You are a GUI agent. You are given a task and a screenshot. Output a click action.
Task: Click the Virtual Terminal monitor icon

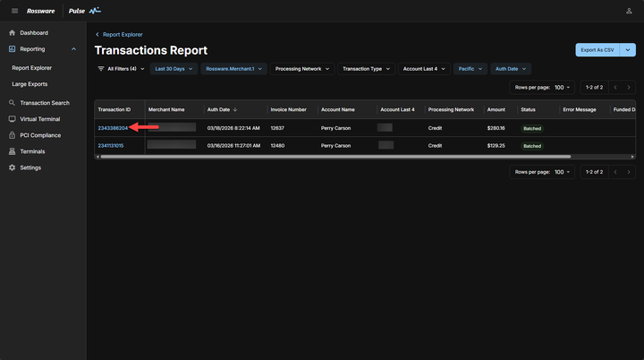coord(12,119)
